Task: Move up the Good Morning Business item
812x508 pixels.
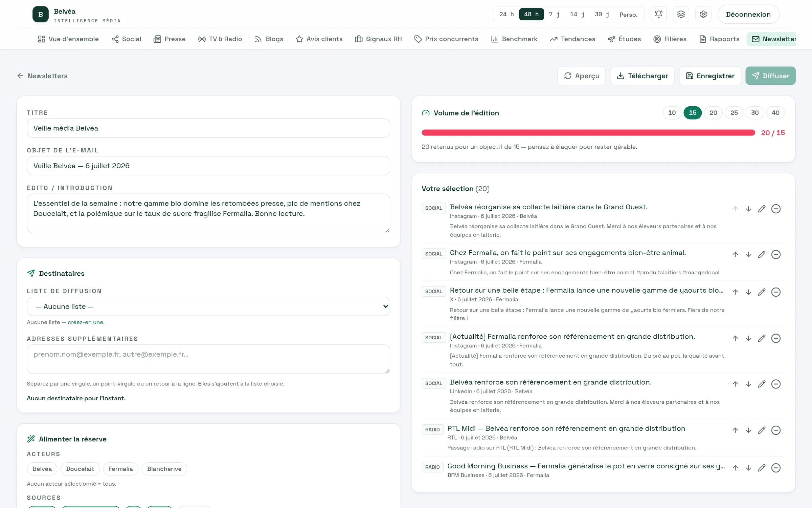Action: point(735,468)
